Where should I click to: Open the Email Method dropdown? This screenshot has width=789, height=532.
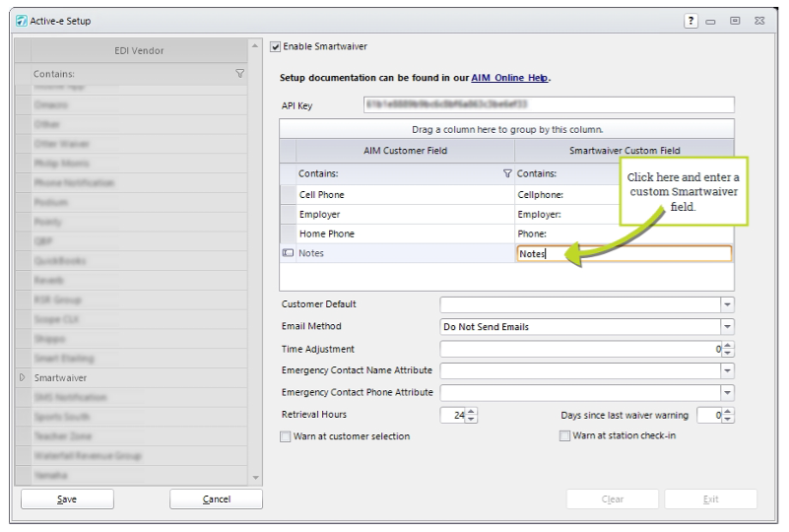727,327
